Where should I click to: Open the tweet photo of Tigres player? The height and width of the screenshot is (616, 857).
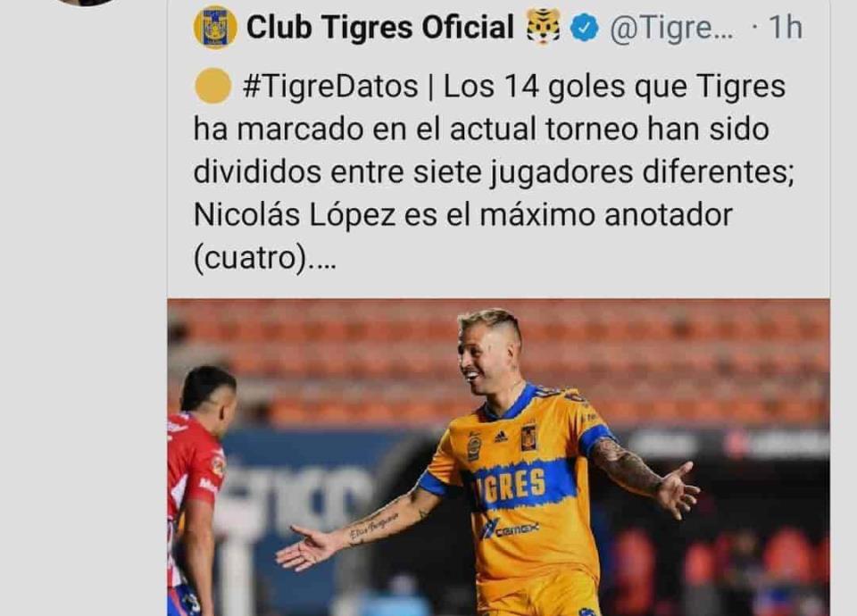click(498, 457)
